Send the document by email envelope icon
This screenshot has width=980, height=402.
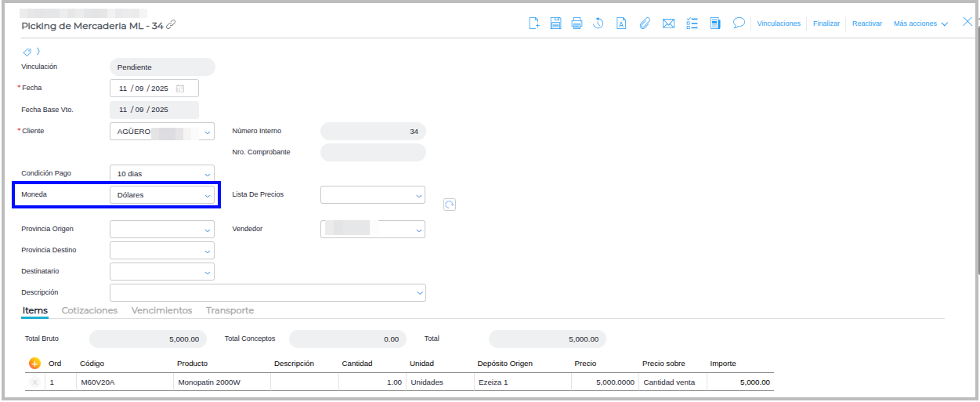click(x=668, y=24)
